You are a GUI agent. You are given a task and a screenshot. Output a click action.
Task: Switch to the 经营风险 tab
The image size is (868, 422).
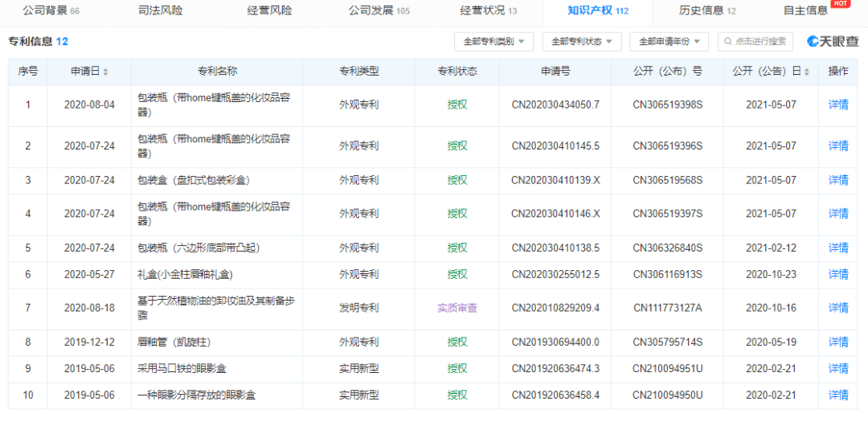[x=269, y=10]
